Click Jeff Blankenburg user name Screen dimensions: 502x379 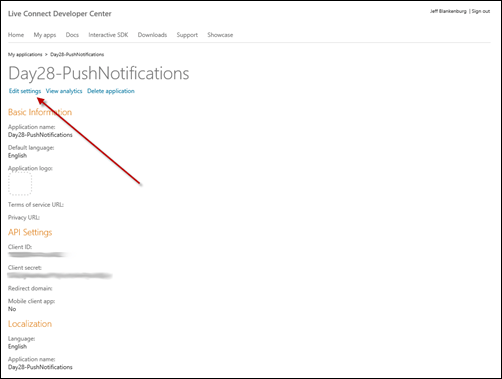pos(448,11)
